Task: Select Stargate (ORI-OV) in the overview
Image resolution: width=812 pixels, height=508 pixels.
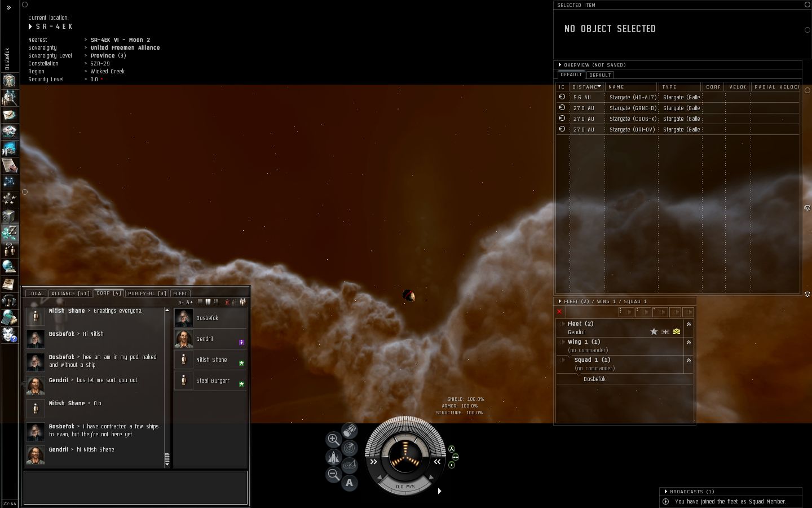Action: pos(678,129)
